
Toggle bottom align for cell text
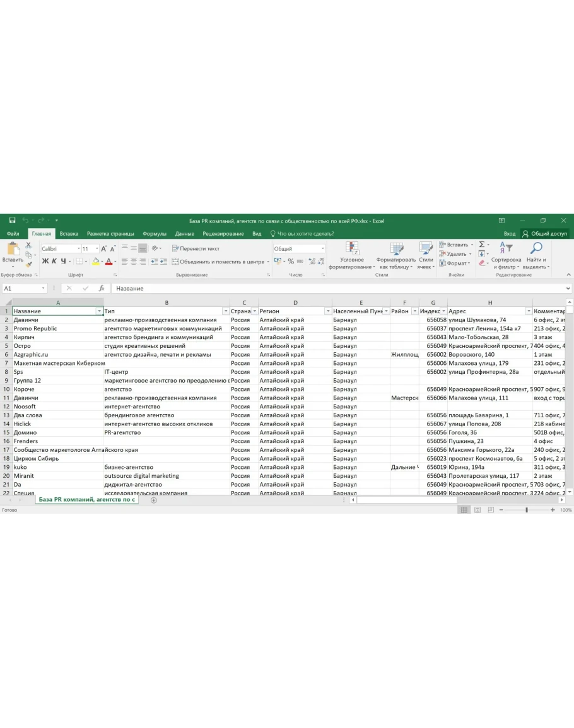tap(143, 248)
